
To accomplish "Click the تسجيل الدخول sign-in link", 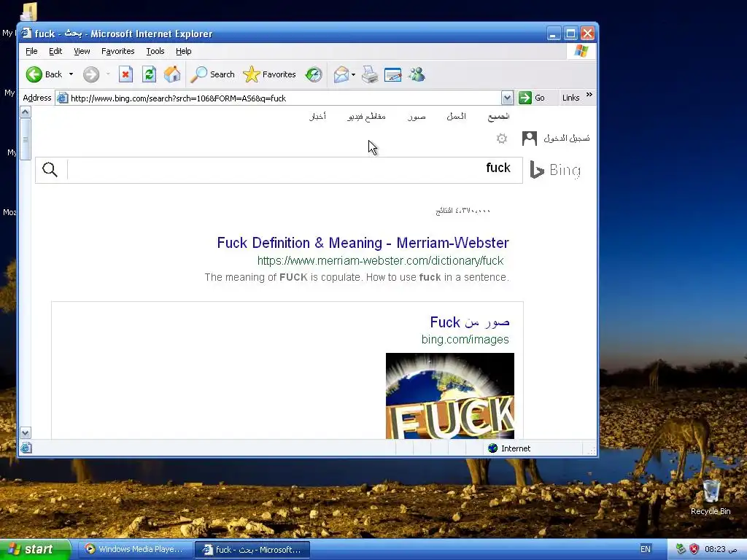I will click(x=566, y=138).
